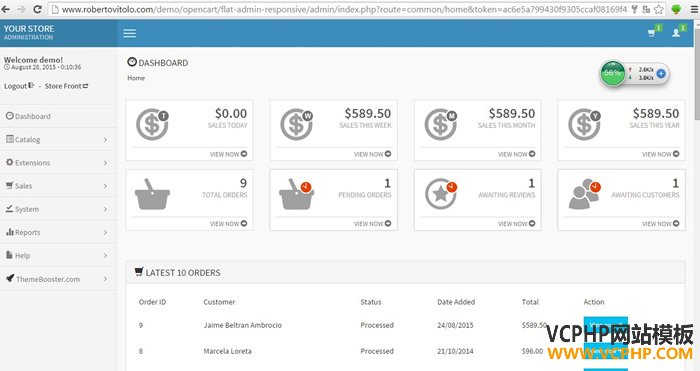Click the Awaiting Customers people icon
The width and height of the screenshot is (700, 371).
click(584, 194)
